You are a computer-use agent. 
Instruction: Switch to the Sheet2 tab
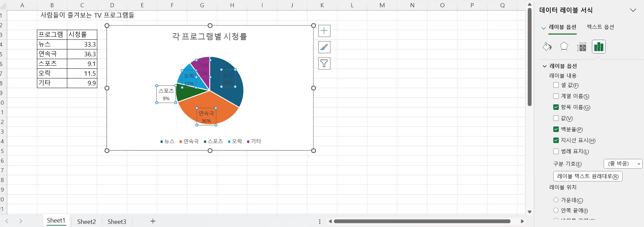(86, 221)
